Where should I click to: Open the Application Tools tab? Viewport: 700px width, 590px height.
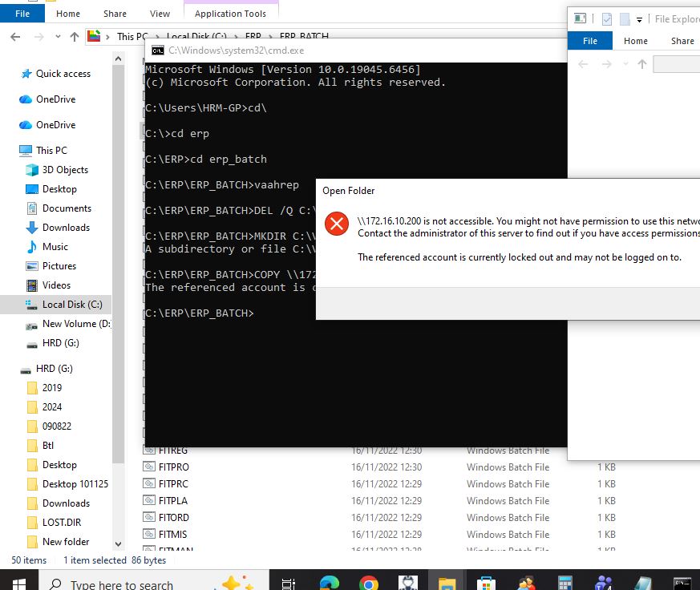[x=229, y=14]
